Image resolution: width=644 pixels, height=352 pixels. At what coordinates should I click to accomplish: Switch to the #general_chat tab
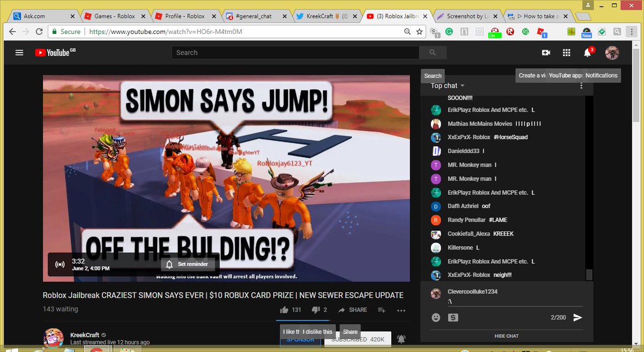pos(257,16)
